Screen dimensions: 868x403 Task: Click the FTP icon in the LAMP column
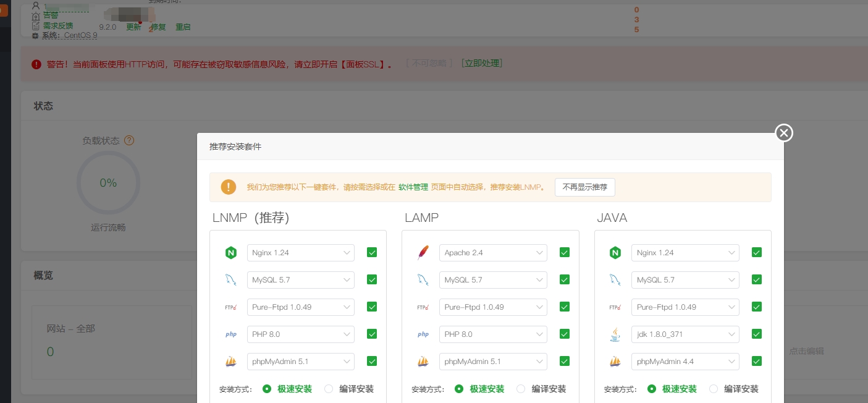tap(423, 307)
